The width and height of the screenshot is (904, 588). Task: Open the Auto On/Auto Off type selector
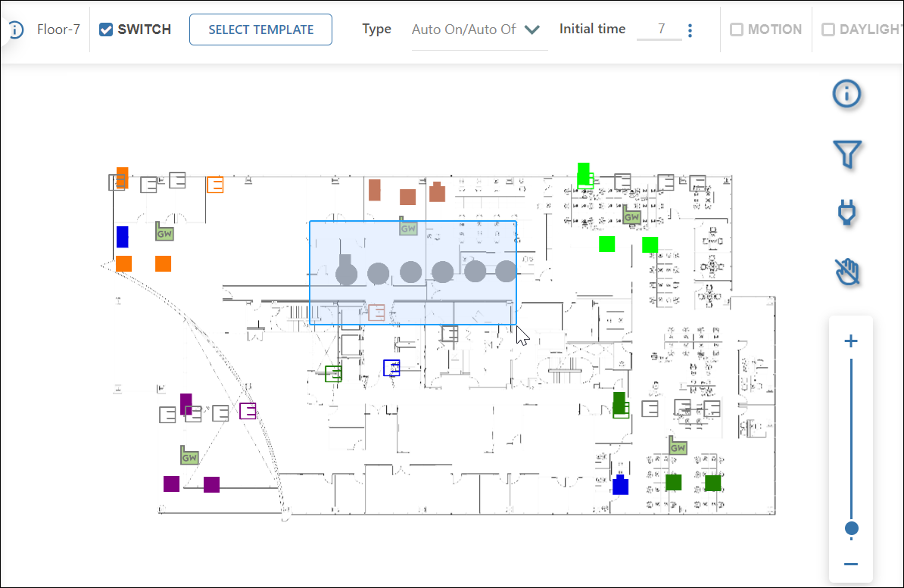[463, 30]
